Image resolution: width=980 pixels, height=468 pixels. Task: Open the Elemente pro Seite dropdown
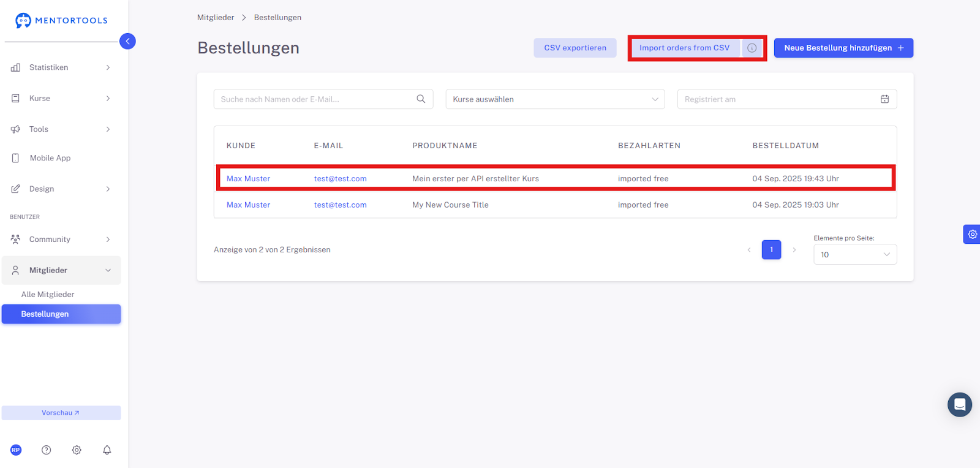(x=855, y=254)
